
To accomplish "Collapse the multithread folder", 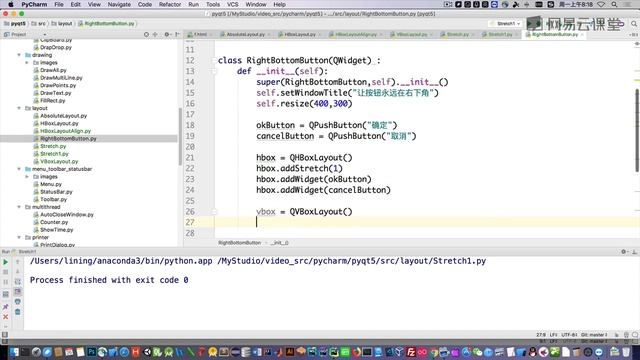I will click(x=19, y=207).
